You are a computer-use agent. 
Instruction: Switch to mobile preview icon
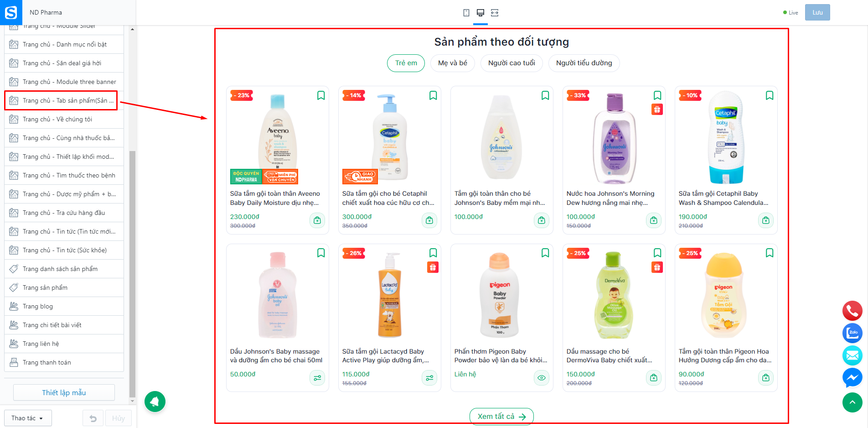[x=466, y=13]
